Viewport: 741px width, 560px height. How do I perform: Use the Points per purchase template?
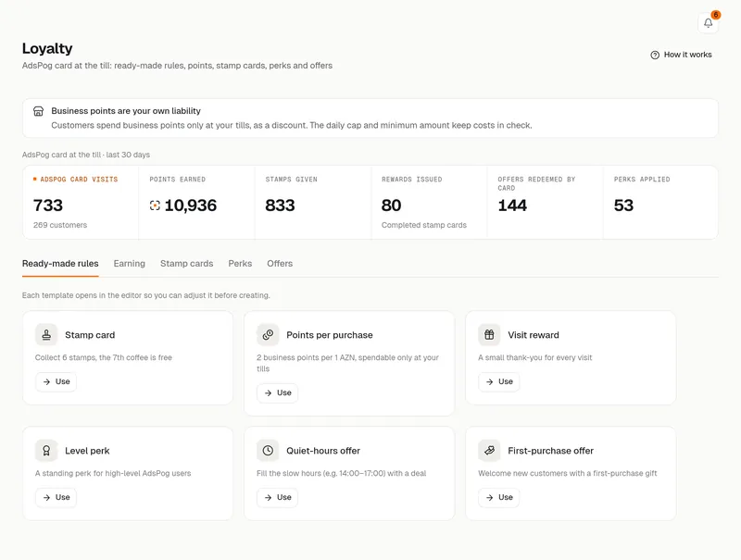pyautogui.click(x=277, y=392)
